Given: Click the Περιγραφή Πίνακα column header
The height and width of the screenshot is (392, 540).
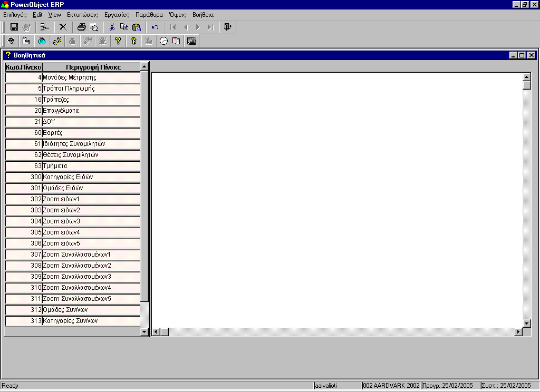Looking at the screenshot, I should point(93,67).
